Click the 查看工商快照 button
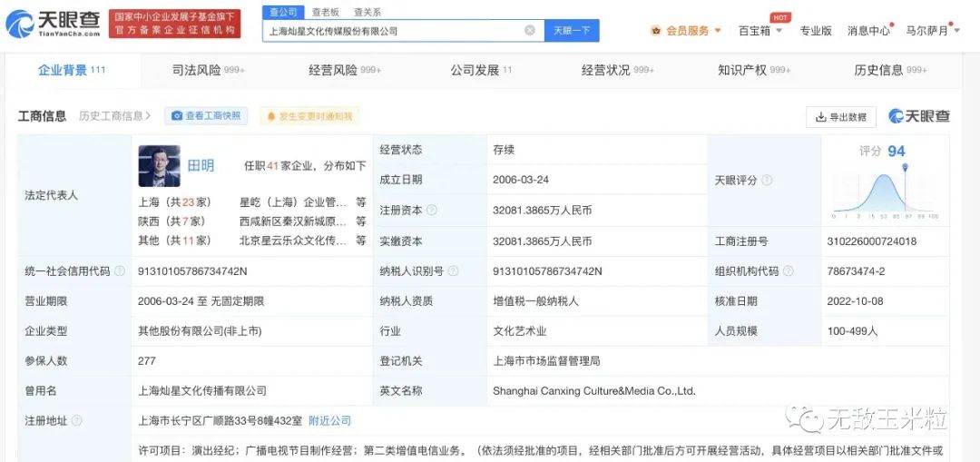 [x=206, y=115]
